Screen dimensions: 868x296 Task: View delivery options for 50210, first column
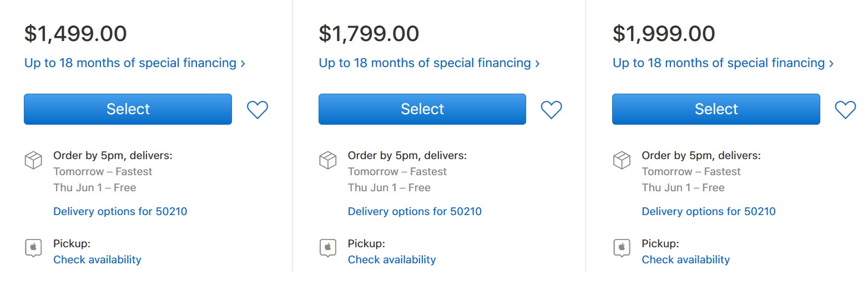120,211
